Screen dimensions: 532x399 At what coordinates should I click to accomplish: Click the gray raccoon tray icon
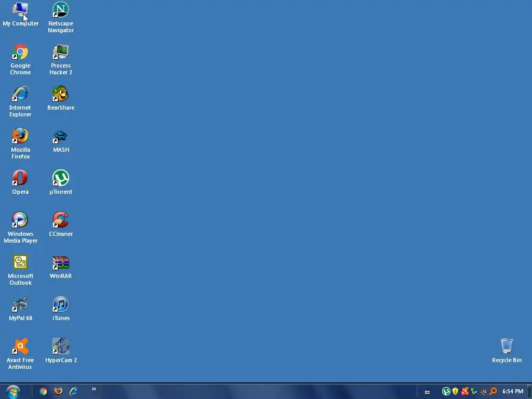[x=484, y=391]
